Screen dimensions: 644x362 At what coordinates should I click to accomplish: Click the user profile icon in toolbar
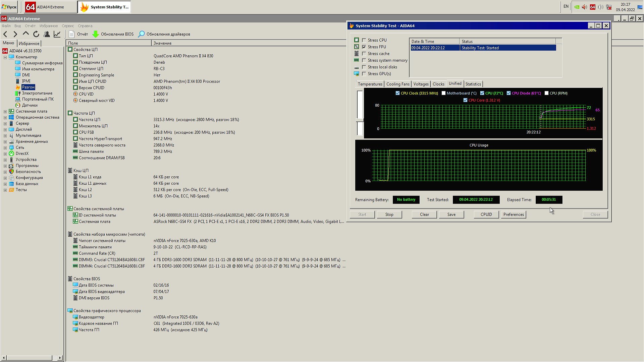(x=47, y=34)
